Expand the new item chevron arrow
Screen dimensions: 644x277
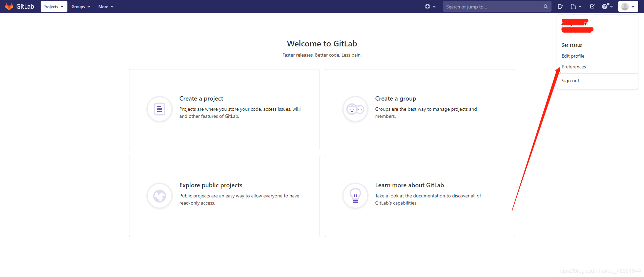pos(434,6)
